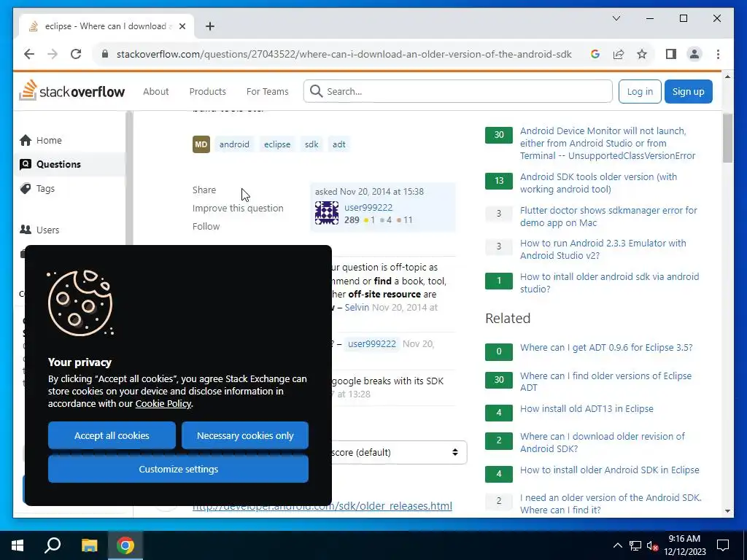Click user999222's avatar image
Viewport: 747px width, 560px height.
pos(327,213)
